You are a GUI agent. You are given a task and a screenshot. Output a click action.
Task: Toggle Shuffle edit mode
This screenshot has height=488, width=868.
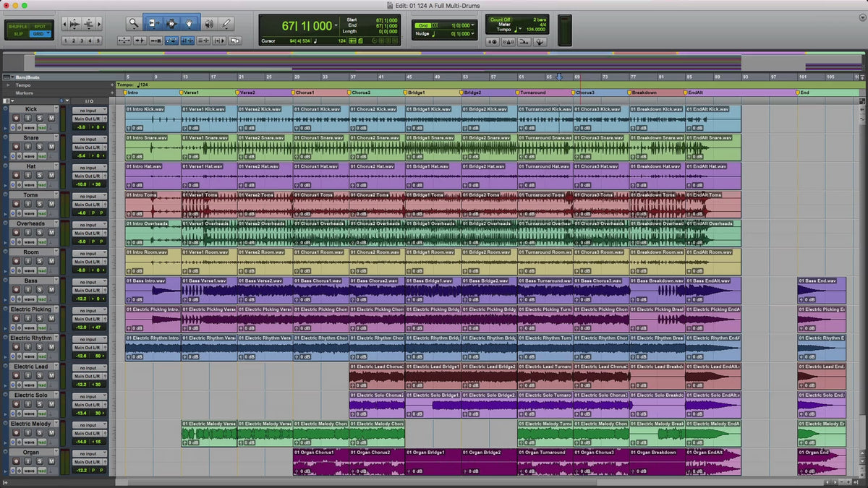(x=18, y=26)
